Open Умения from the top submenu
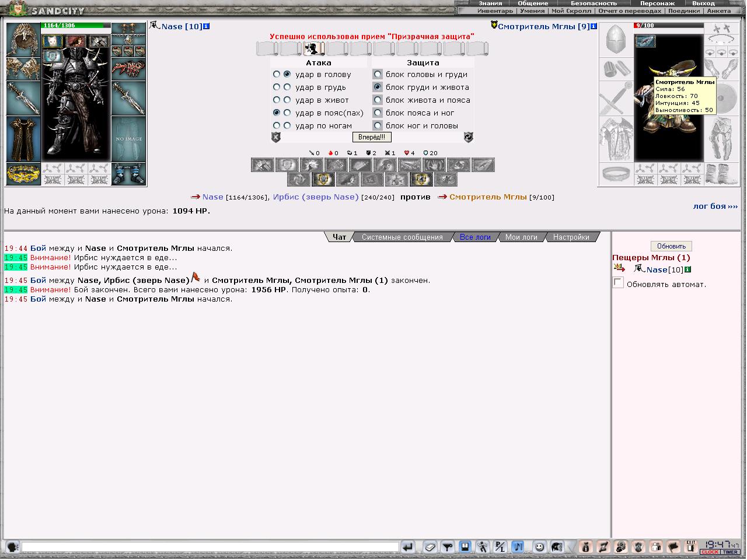Image resolution: width=747 pixels, height=560 pixels. [x=532, y=10]
